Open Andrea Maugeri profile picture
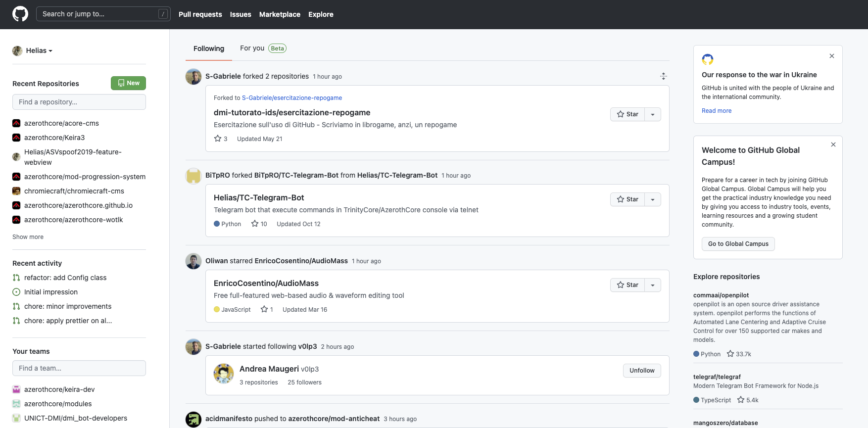Screen dimensions: 868x428 (224, 374)
